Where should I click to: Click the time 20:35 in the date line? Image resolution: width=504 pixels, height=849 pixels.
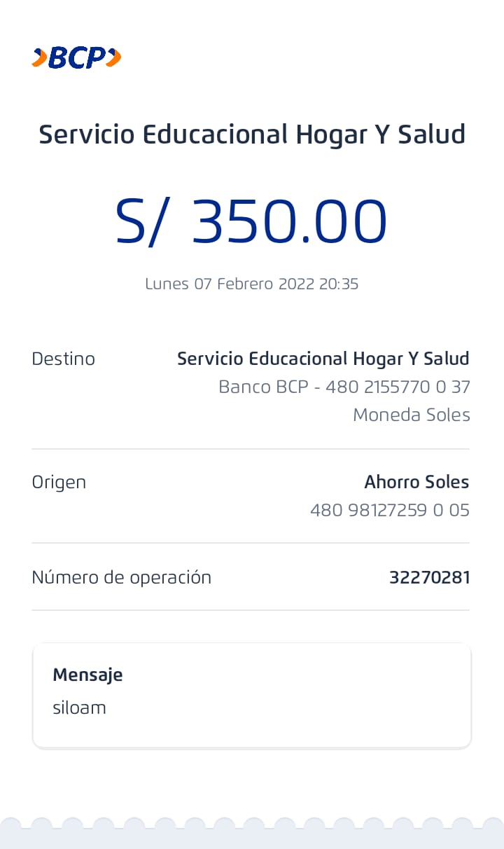pos(339,284)
